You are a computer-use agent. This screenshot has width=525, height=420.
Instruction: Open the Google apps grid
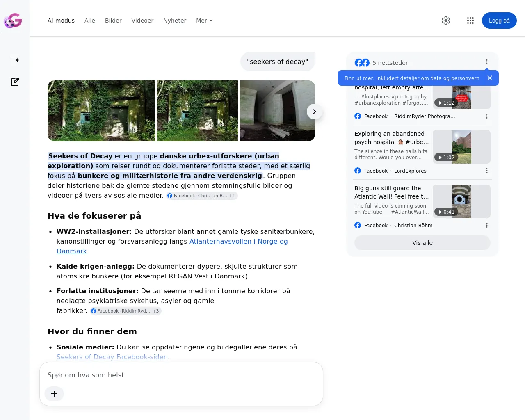click(470, 21)
